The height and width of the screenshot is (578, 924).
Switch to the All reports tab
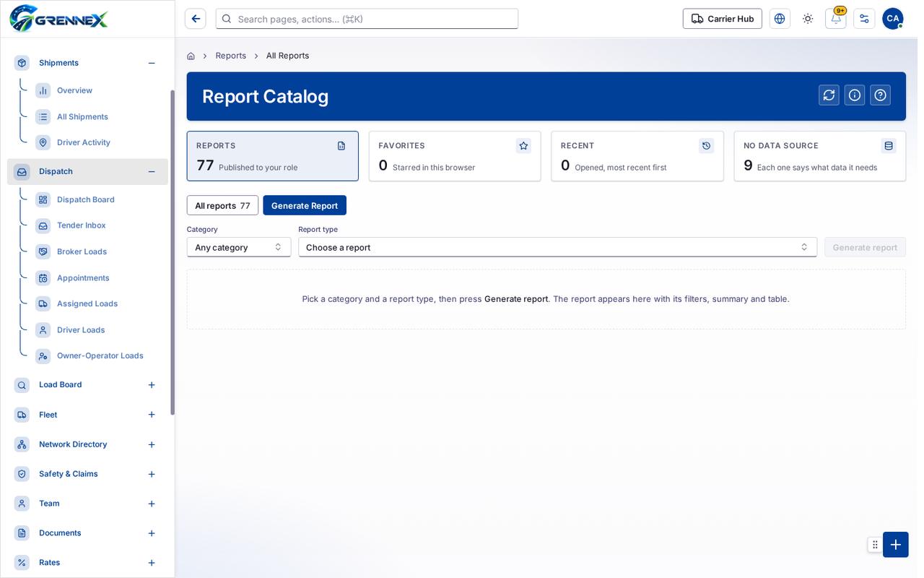[222, 205]
